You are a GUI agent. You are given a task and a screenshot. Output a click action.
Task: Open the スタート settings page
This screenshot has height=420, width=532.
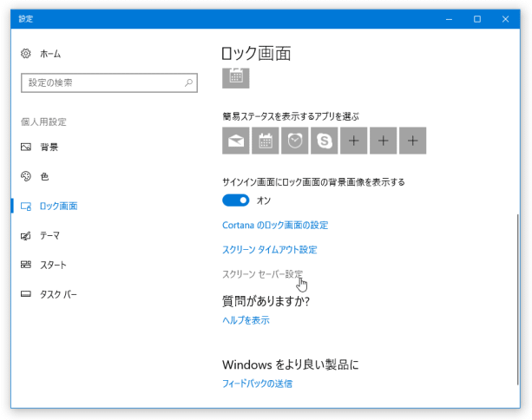pos(53,265)
